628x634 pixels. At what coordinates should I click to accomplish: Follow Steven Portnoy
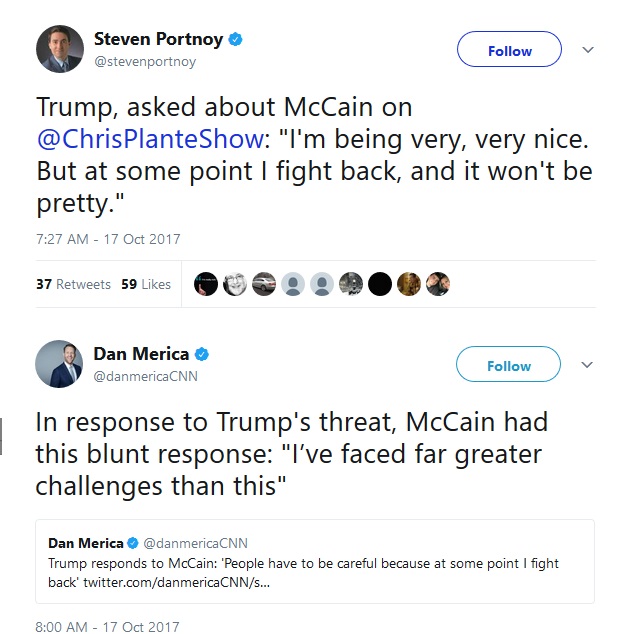pos(509,51)
